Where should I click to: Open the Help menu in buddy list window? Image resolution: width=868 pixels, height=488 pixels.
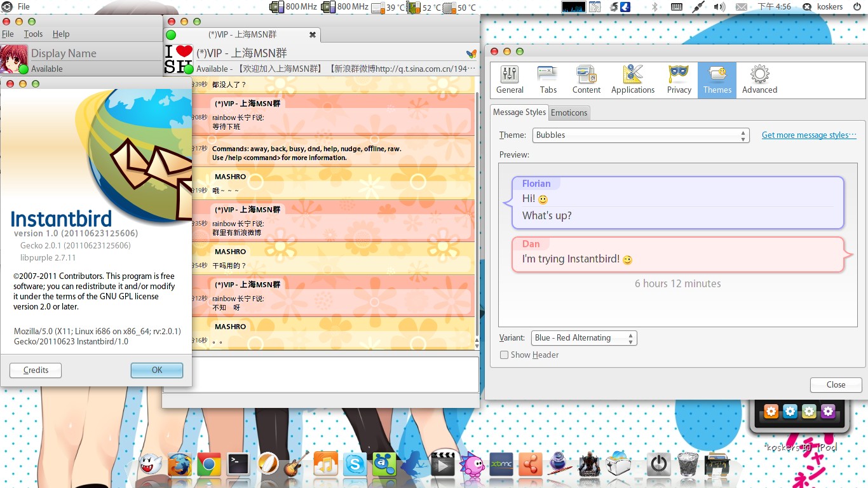[x=61, y=34]
